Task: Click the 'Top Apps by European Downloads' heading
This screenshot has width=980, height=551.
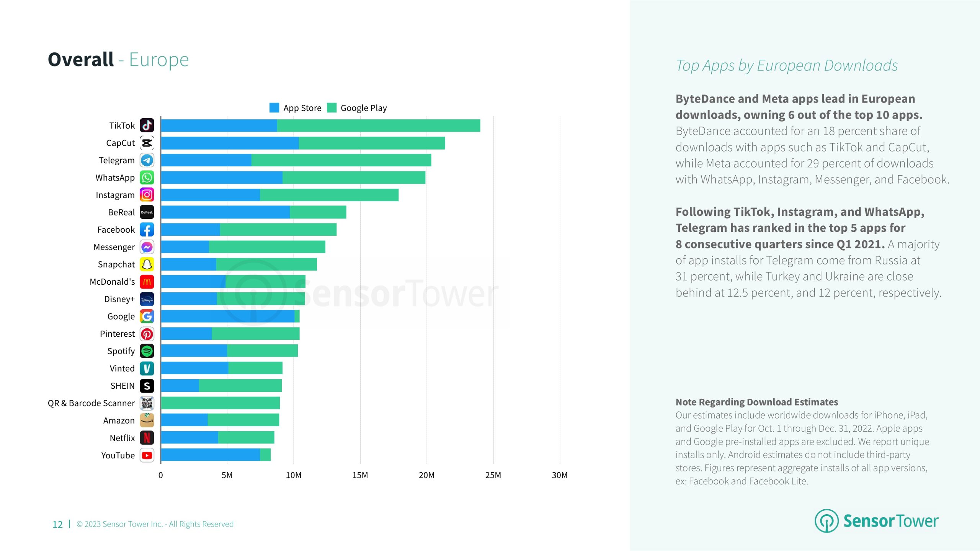Action: click(786, 65)
